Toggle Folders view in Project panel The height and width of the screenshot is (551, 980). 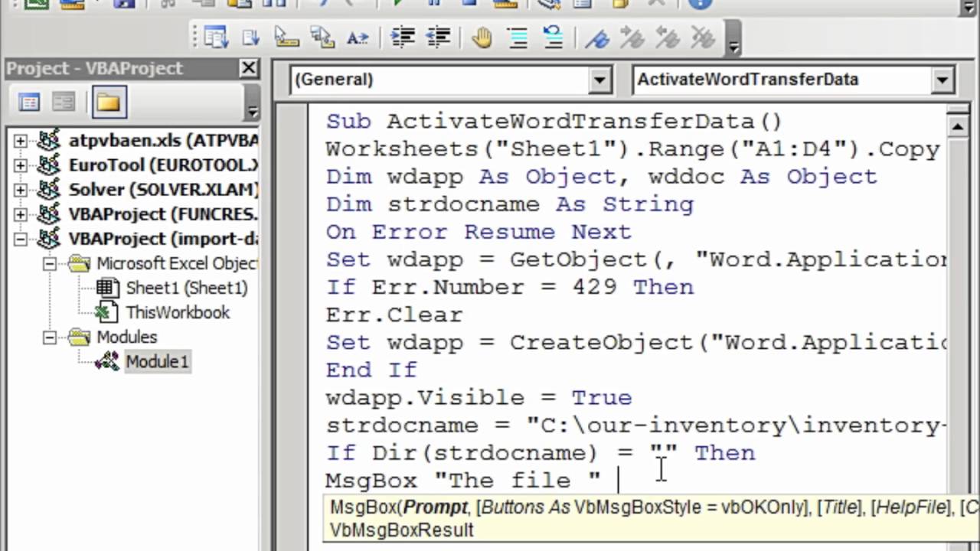pos(109,102)
